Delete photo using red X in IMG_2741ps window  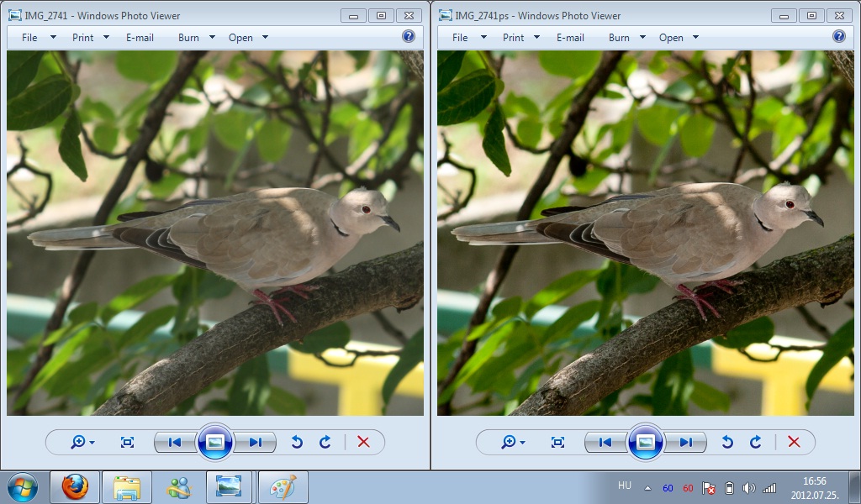point(794,442)
